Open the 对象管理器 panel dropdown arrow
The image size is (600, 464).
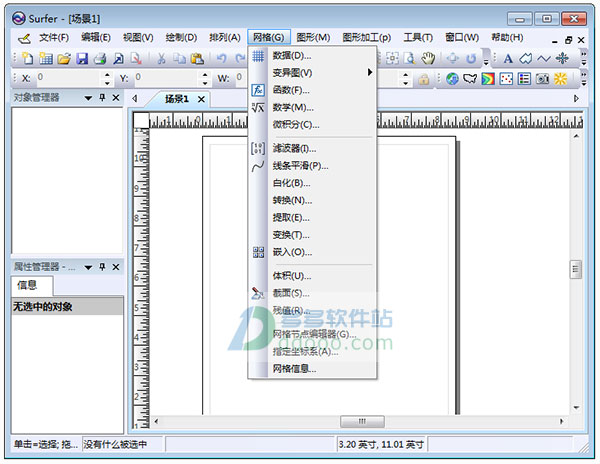[88, 98]
